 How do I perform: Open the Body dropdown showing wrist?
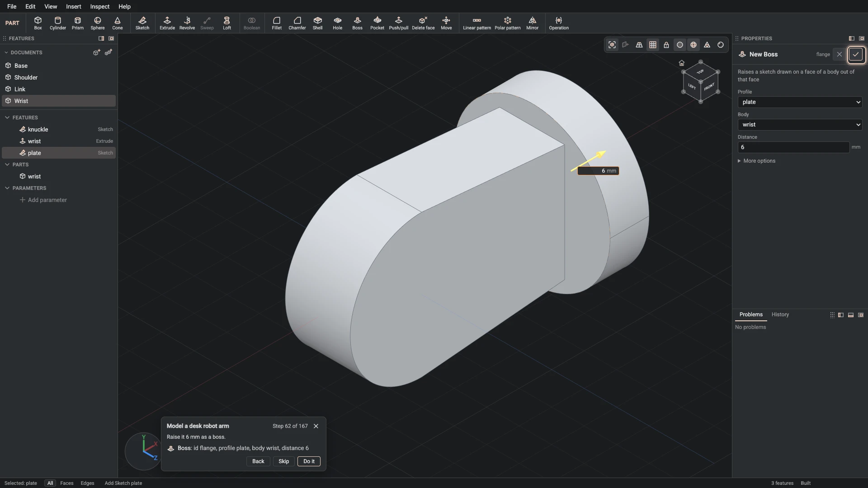click(800, 125)
